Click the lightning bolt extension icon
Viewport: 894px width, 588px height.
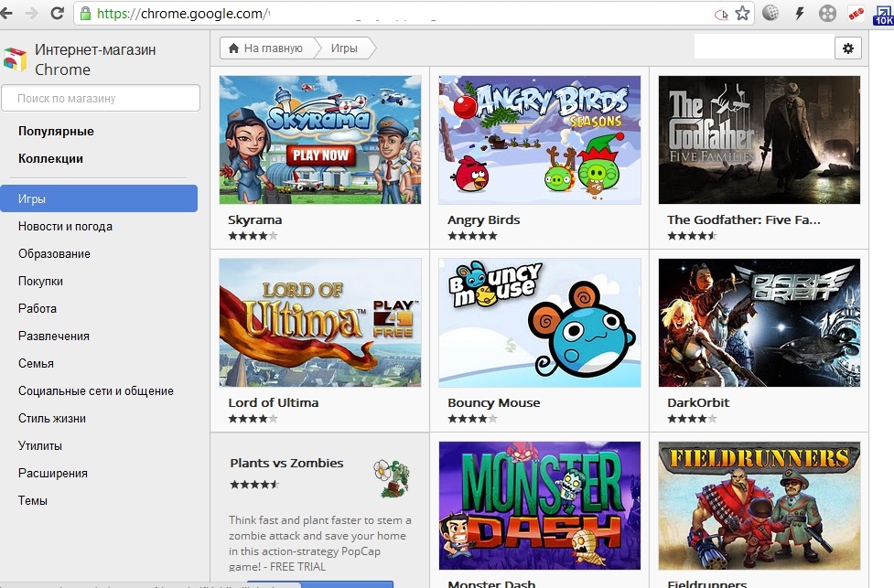point(799,13)
